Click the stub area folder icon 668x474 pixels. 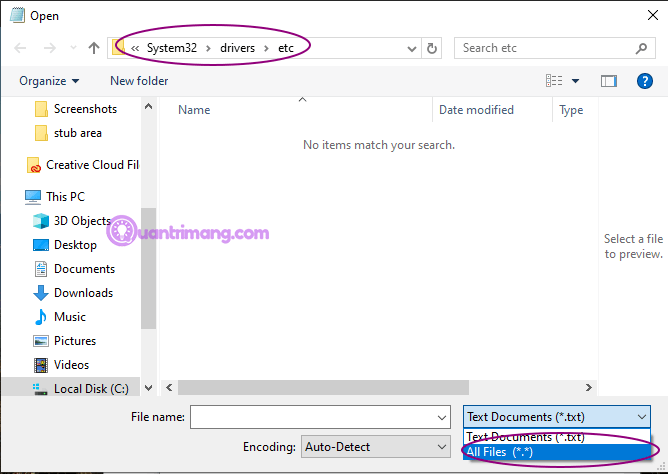[x=41, y=133]
